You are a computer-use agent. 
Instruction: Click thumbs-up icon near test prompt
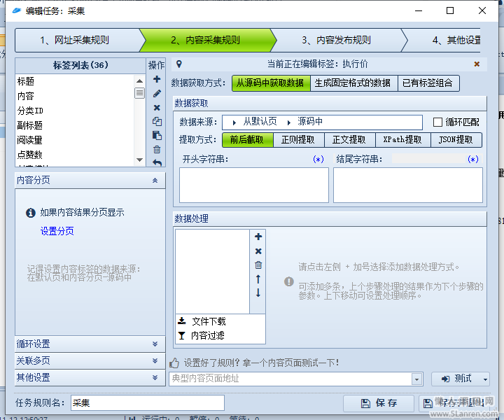pyautogui.click(x=174, y=363)
